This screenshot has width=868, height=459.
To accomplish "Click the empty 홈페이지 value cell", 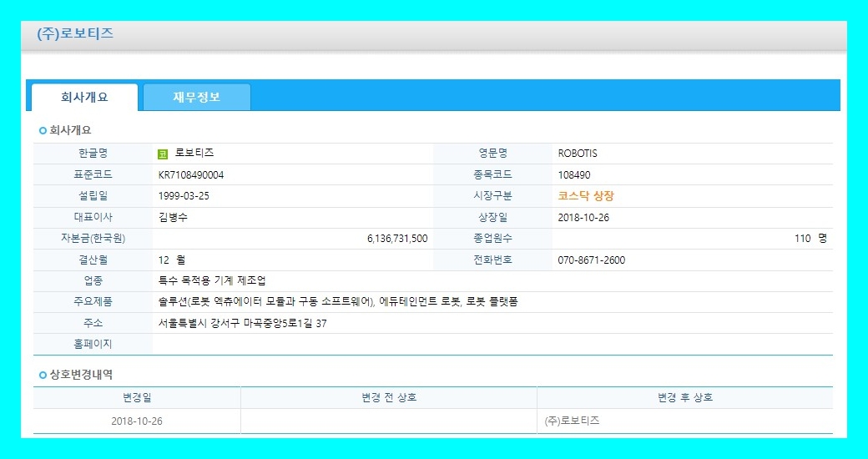I will click(x=492, y=345).
